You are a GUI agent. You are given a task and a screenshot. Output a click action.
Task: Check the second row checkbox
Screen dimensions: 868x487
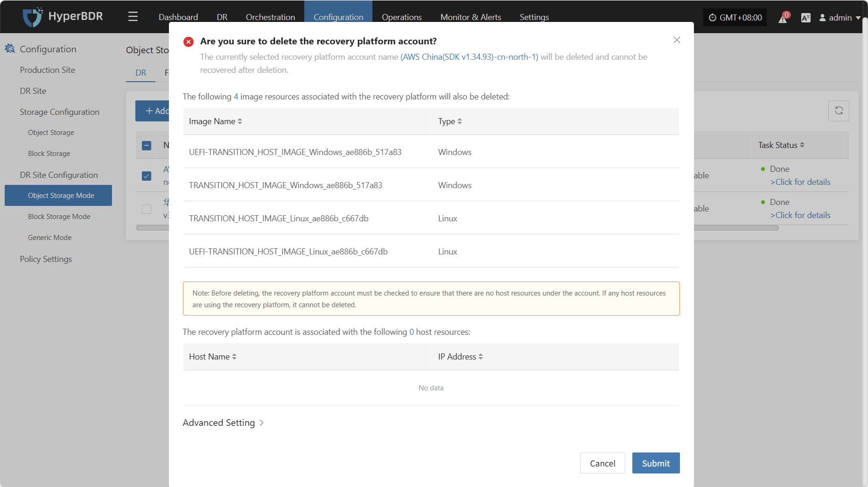147,209
